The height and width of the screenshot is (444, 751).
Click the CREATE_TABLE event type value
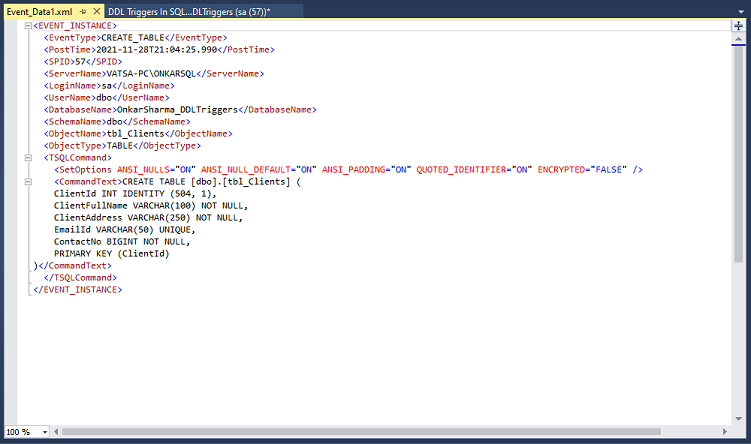133,38
